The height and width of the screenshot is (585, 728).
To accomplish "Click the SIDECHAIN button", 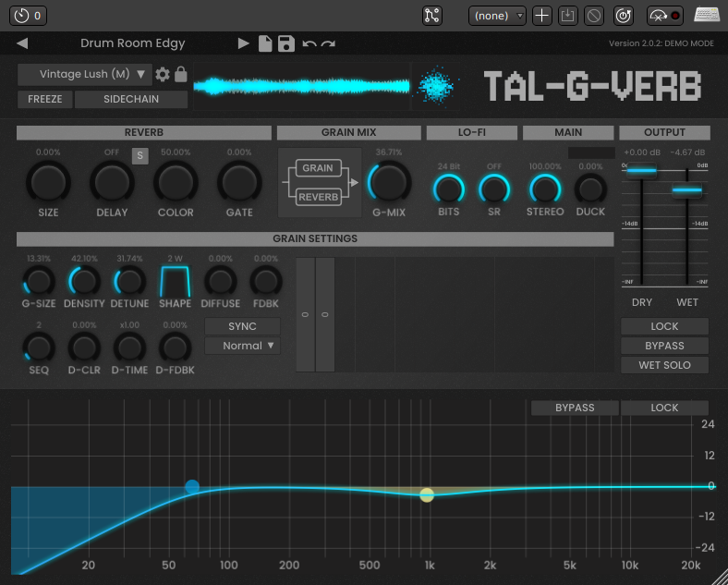I will (x=131, y=100).
